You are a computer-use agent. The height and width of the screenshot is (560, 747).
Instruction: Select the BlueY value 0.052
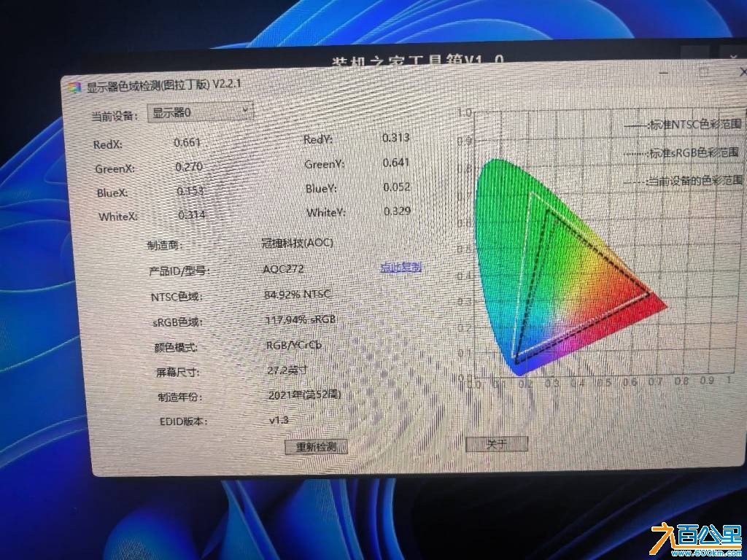(397, 187)
